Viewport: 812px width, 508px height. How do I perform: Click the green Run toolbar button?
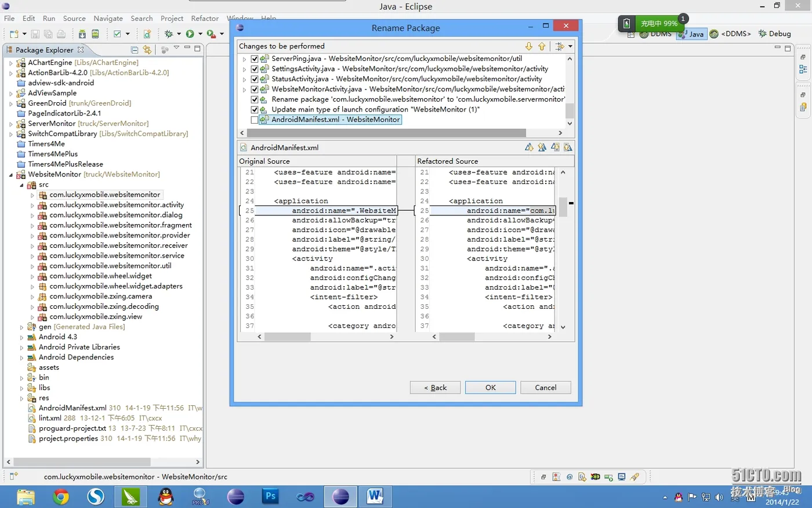190,34
